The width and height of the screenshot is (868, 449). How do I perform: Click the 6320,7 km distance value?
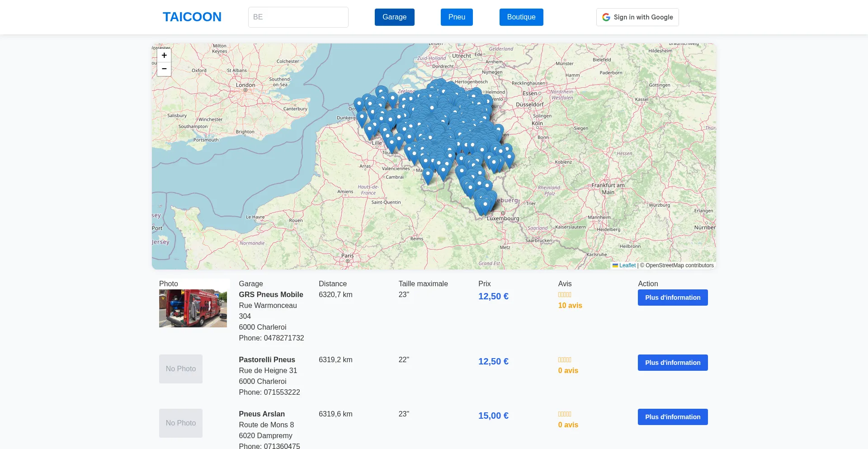pyautogui.click(x=335, y=295)
